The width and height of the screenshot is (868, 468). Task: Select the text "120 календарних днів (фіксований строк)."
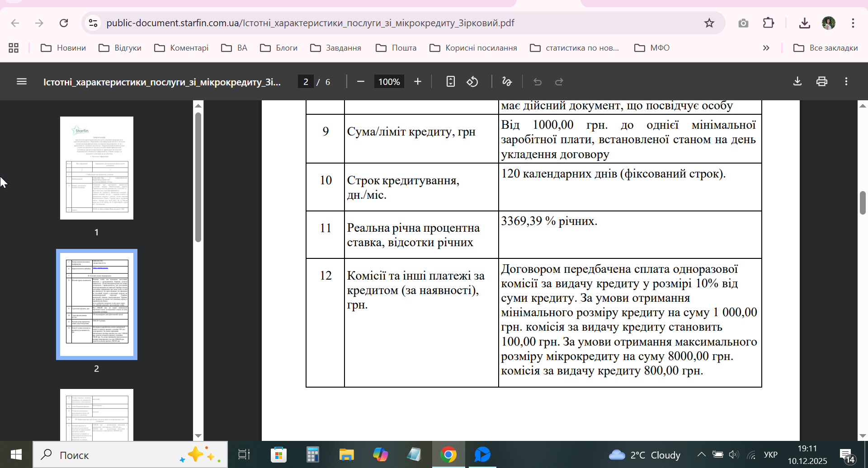pos(613,173)
